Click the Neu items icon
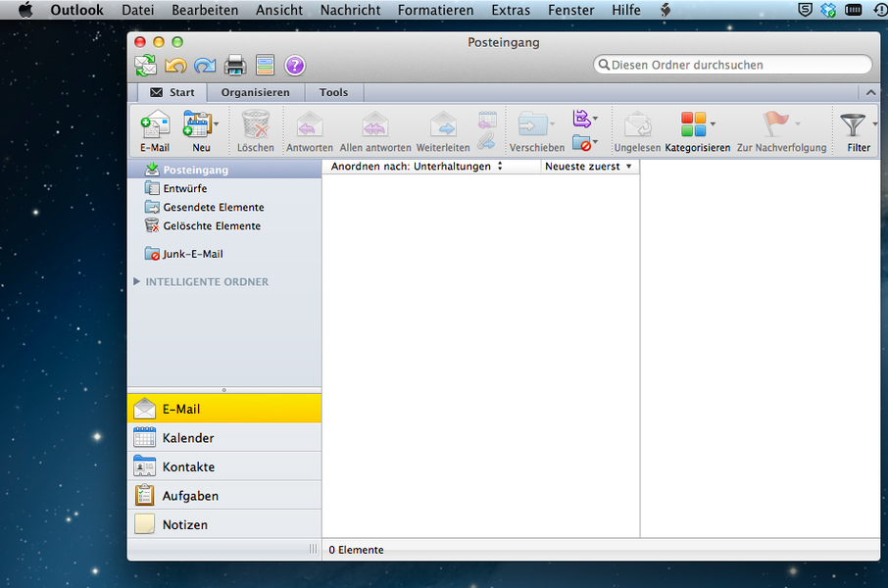888x588 pixels. [x=196, y=124]
